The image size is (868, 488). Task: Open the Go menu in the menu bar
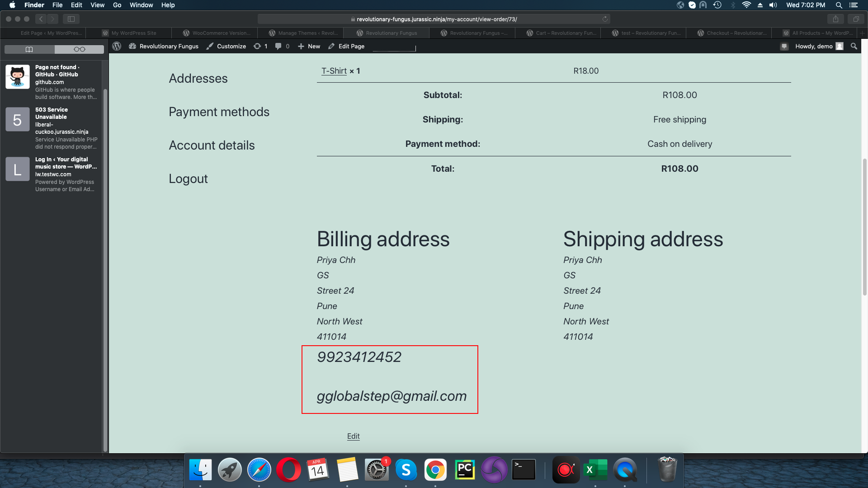[x=117, y=5]
